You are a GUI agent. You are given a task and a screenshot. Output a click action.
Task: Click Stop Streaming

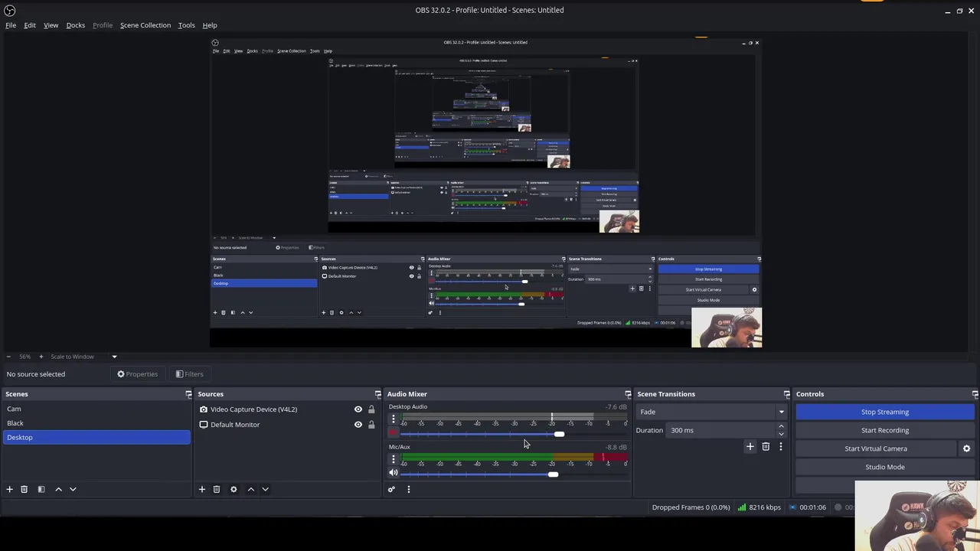[x=885, y=412]
